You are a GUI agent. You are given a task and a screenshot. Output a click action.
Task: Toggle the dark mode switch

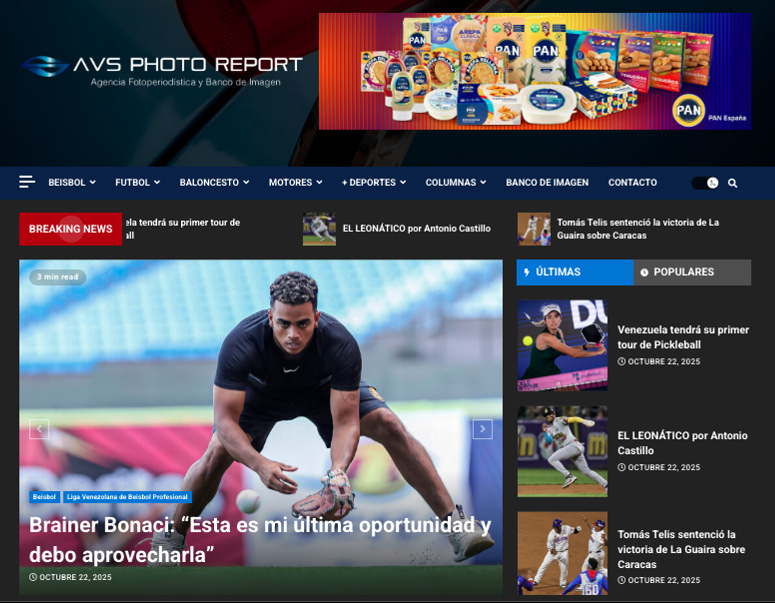(705, 183)
